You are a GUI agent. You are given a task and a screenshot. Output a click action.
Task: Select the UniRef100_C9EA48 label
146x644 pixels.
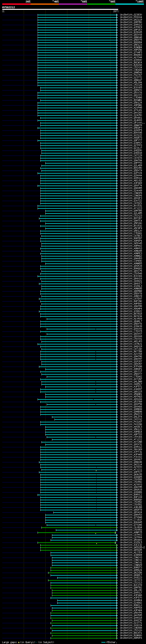tap(131, 628)
